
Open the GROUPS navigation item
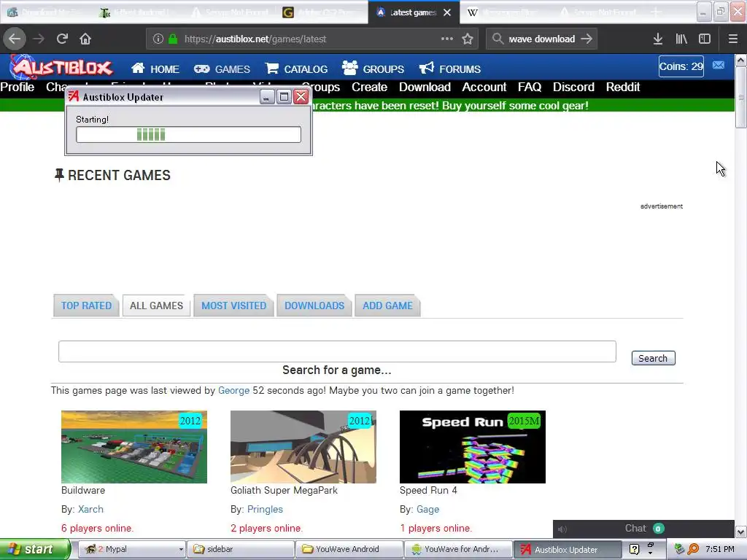pyautogui.click(x=373, y=69)
